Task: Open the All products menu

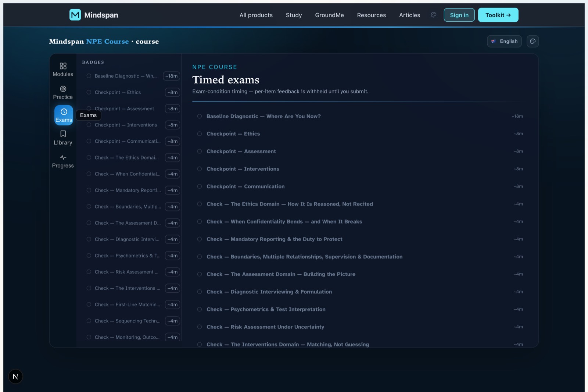Action: click(256, 15)
